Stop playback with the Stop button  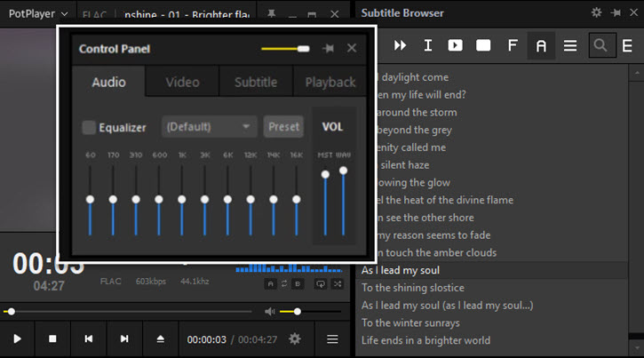[x=52, y=339]
